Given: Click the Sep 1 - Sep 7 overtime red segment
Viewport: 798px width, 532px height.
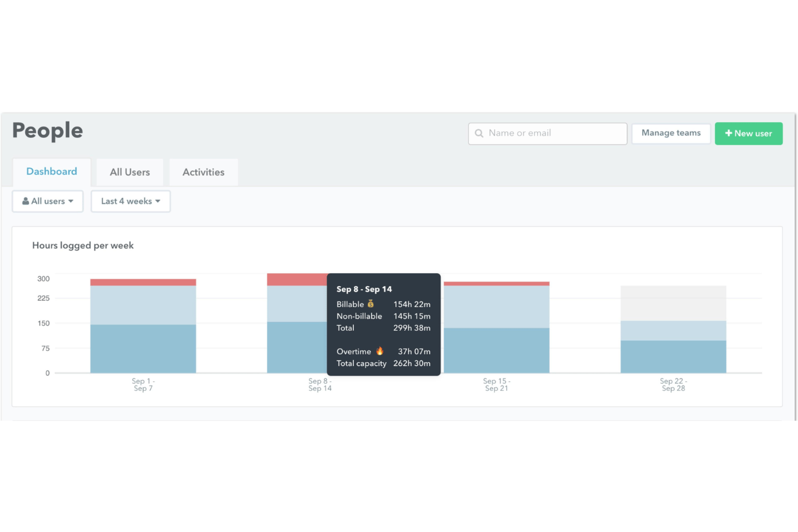Looking at the screenshot, I should [x=143, y=282].
